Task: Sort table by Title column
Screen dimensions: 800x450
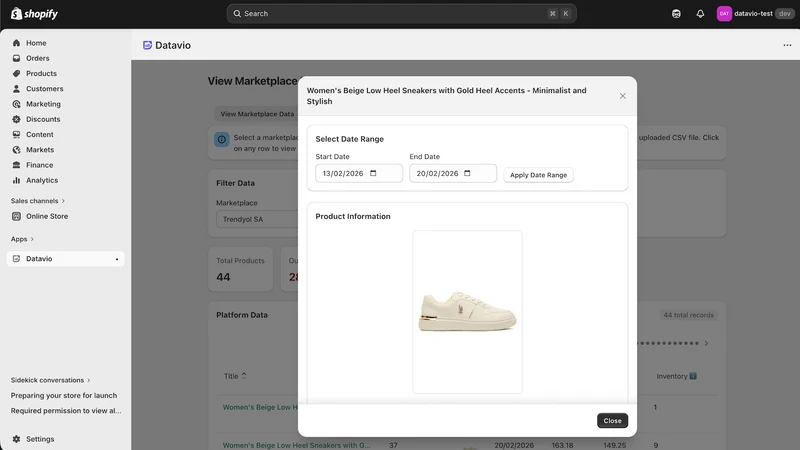Action: (235, 376)
